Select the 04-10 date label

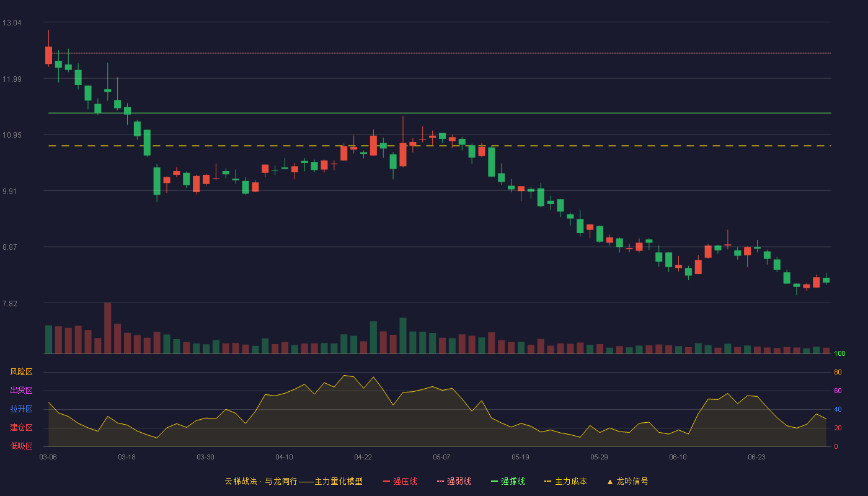tap(284, 457)
